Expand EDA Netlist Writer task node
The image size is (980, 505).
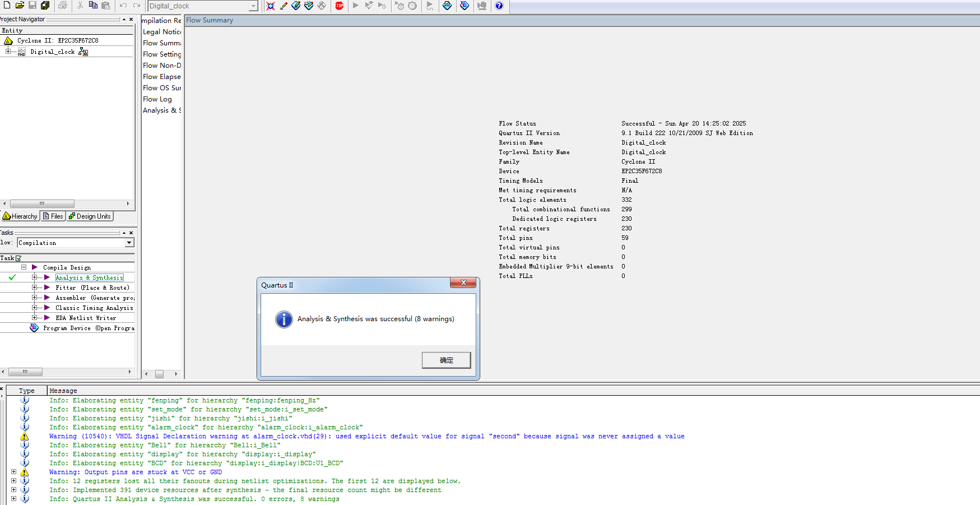pos(34,318)
